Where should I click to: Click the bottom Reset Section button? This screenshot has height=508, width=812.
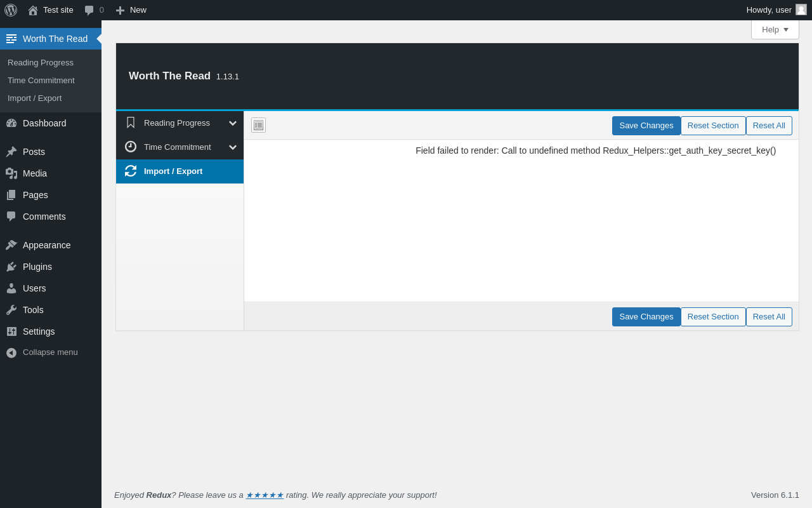(x=713, y=317)
